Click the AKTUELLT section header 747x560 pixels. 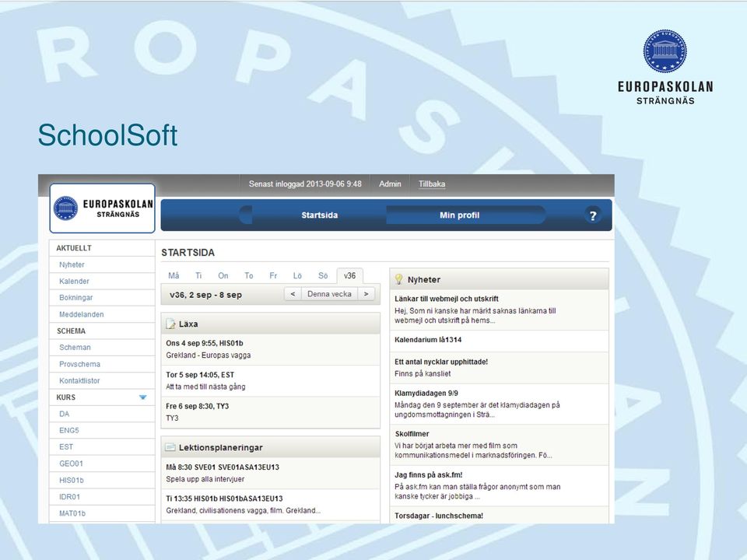(x=74, y=248)
